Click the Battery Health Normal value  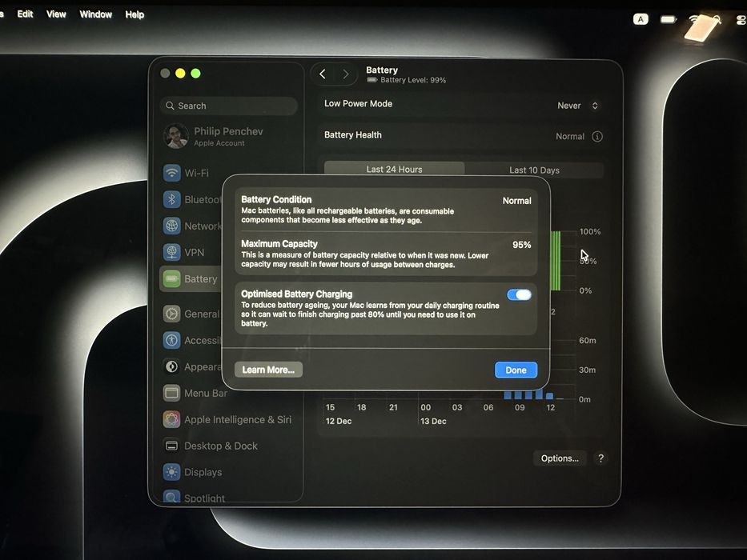point(570,137)
